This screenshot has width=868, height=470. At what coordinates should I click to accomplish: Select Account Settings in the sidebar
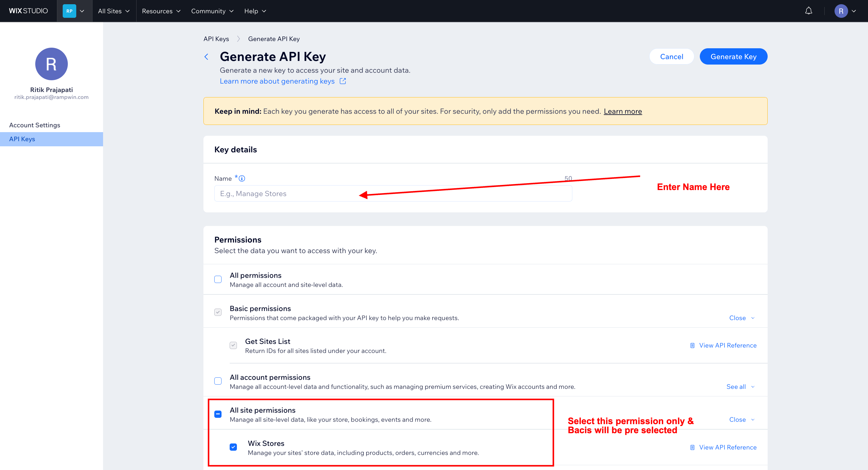tap(35, 125)
